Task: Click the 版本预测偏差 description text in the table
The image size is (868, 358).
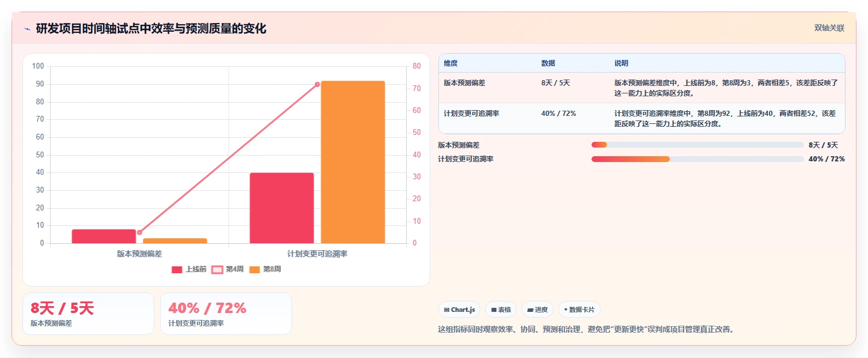Action: click(x=726, y=88)
